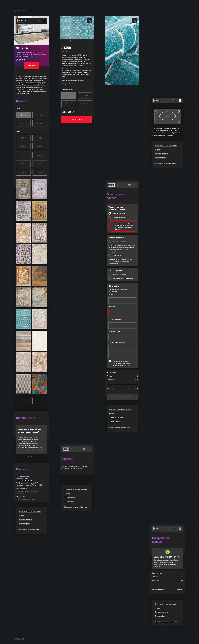Click info icon beside Moscow delivery notice
This screenshot has height=644, width=199.
[x=110, y=226]
